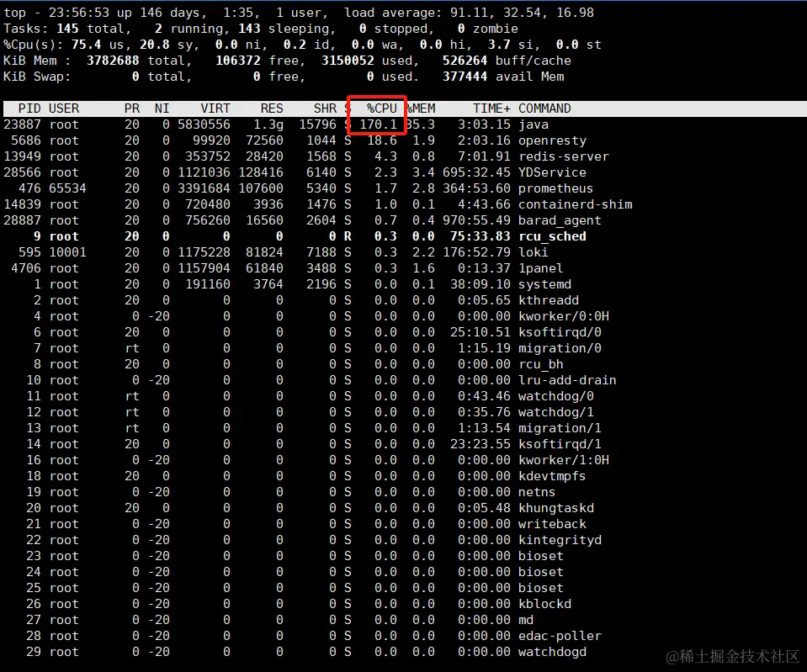Click free memory value 106372

tap(238, 61)
